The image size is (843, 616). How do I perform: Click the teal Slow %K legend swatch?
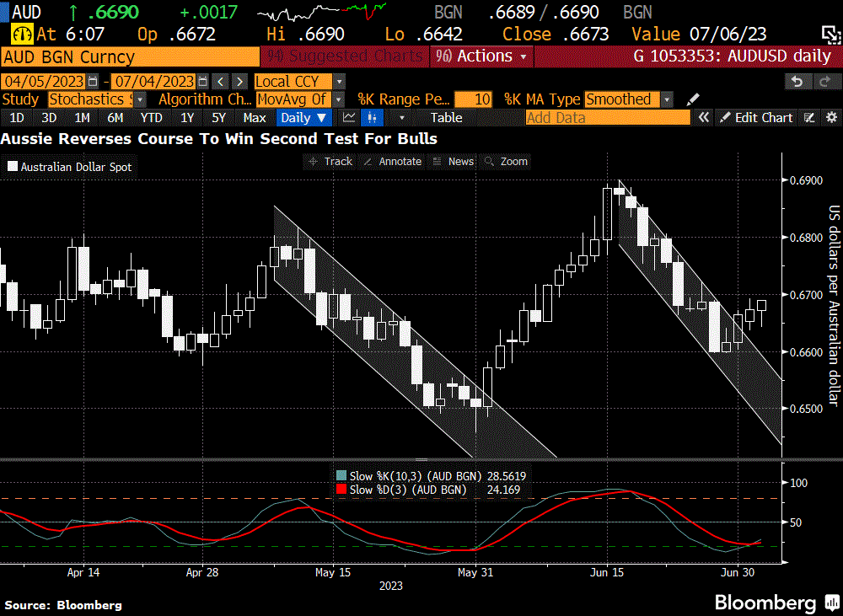click(341, 476)
